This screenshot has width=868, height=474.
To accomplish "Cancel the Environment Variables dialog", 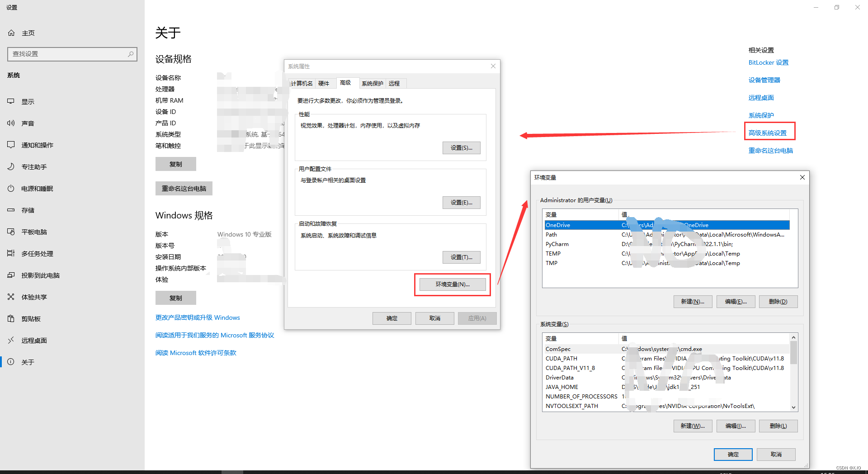I will point(776,455).
